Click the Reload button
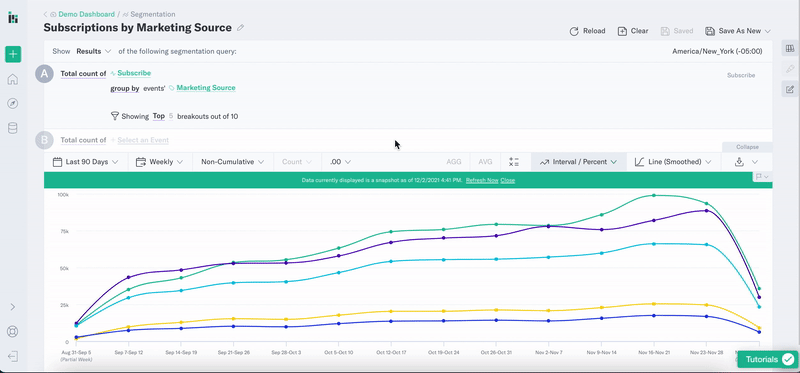 (587, 31)
